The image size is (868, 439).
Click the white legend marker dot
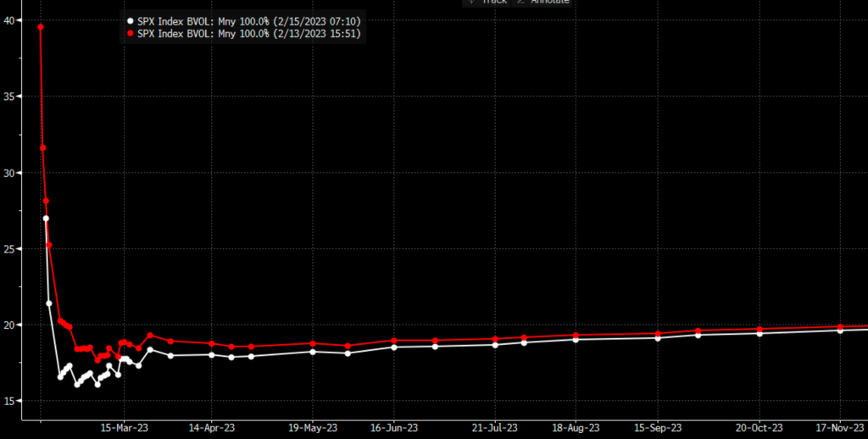pyautogui.click(x=131, y=21)
